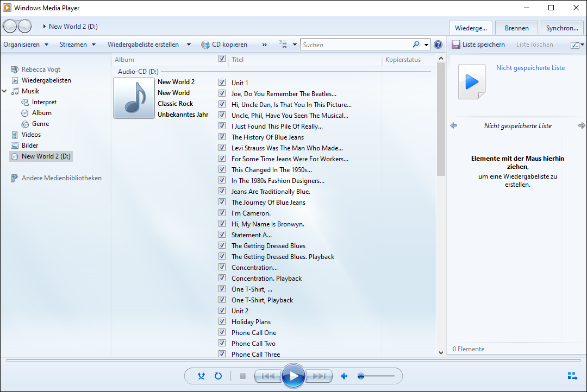Toggle the repeat playback icon
587x392 pixels.
coord(218,376)
